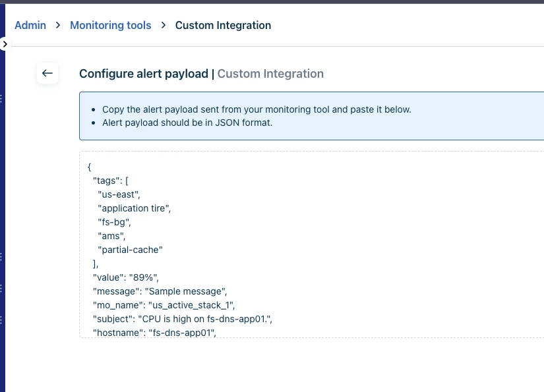
Task: Click chevron before Custom Integration breadcrumb
Action: [164, 25]
